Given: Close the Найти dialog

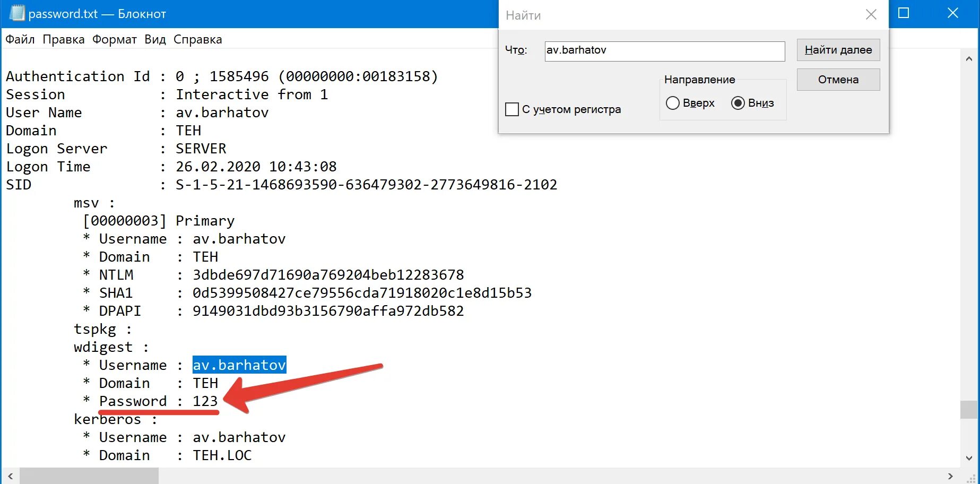Looking at the screenshot, I should (871, 15).
